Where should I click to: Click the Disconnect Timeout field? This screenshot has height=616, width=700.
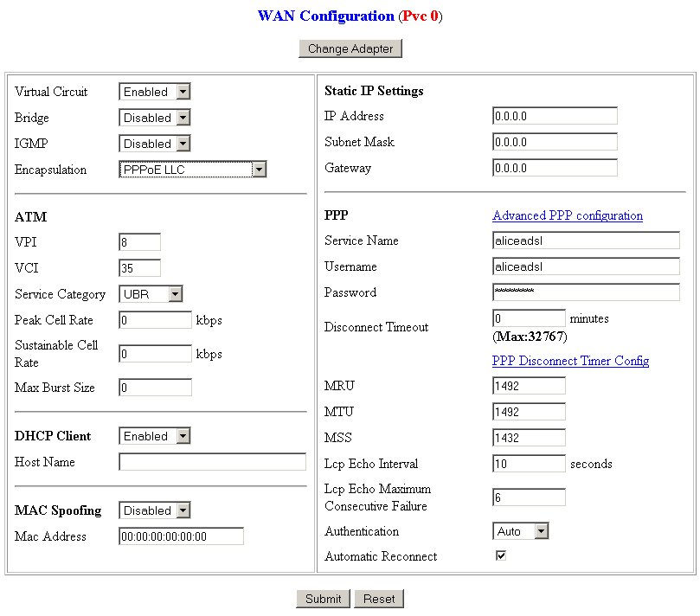[x=529, y=318]
